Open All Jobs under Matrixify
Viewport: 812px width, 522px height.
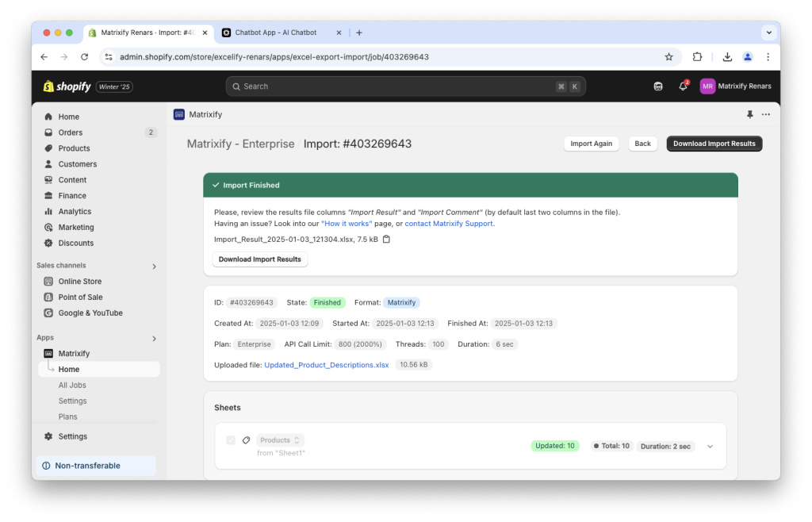pyautogui.click(x=72, y=385)
